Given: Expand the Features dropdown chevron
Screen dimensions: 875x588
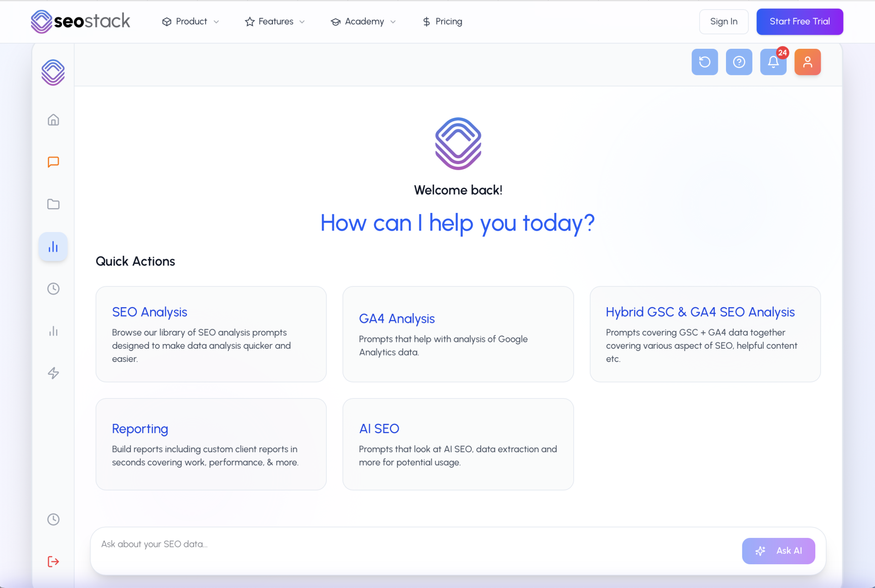Looking at the screenshot, I should click(x=302, y=22).
